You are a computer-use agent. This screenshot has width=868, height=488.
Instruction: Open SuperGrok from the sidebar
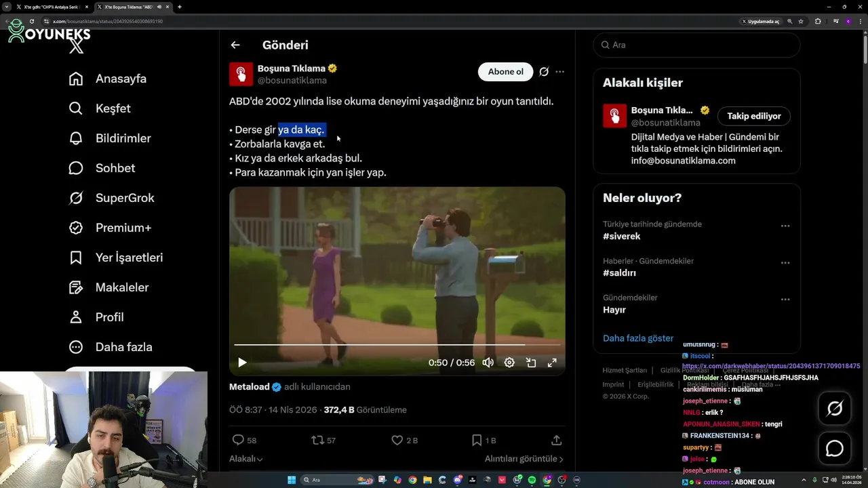point(112,198)
